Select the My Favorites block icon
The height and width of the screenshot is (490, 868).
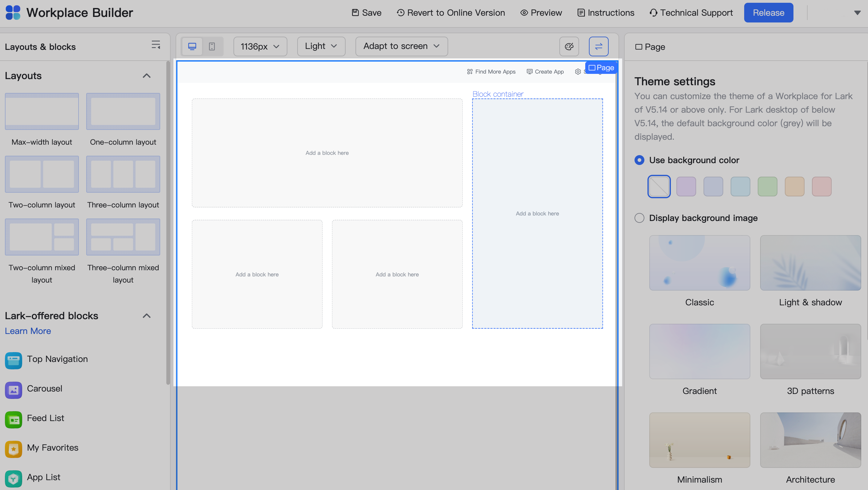[x=14, y=449]
